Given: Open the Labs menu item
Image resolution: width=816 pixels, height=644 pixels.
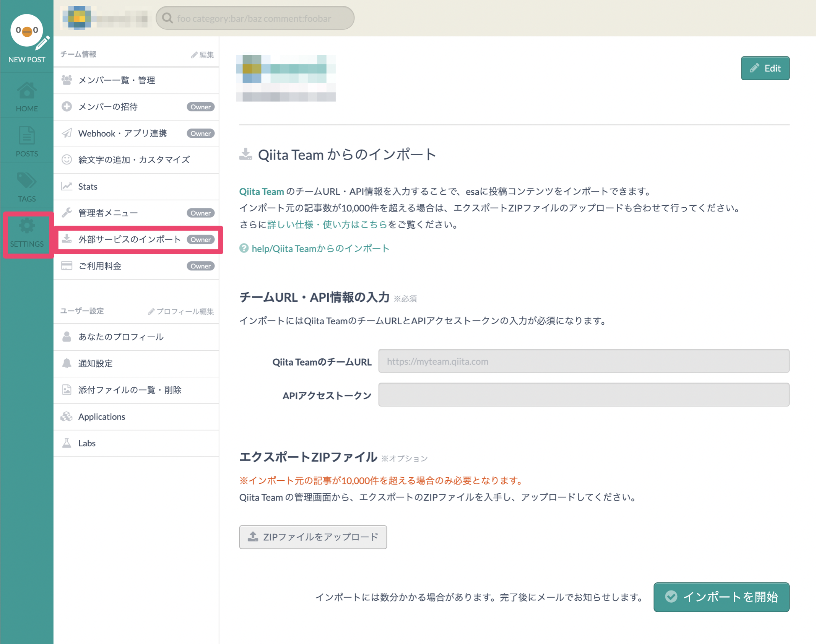Looking at the screenshot, I should click(136, 443).
